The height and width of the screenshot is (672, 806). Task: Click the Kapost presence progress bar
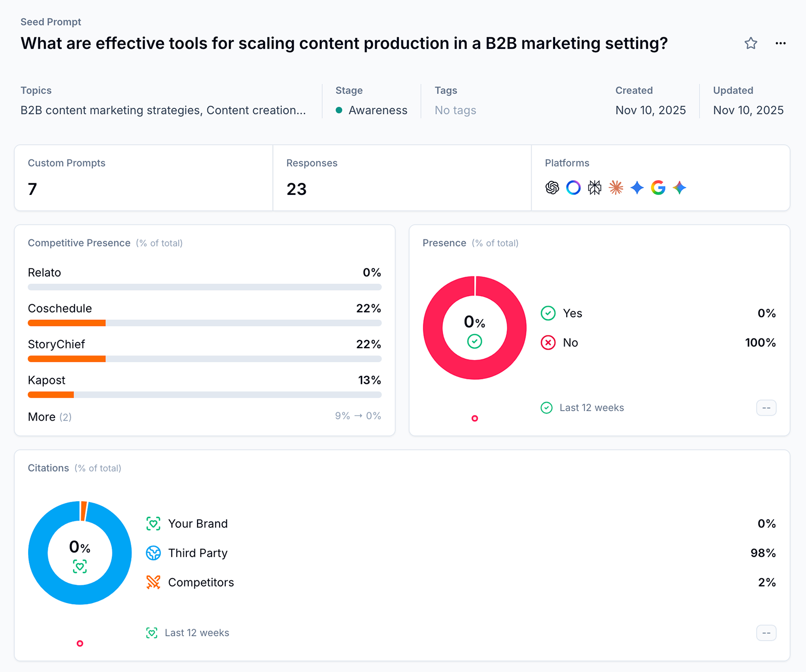(205, 395)
